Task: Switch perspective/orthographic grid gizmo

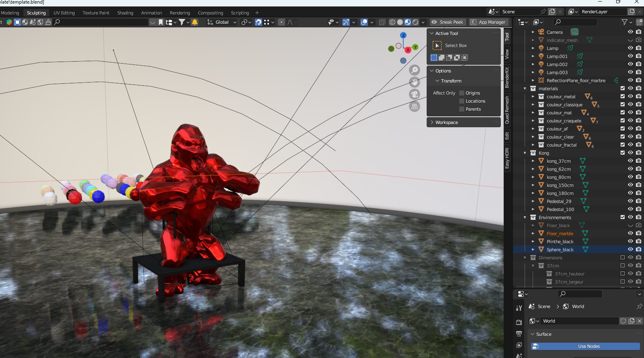Action: pos(415,107)
